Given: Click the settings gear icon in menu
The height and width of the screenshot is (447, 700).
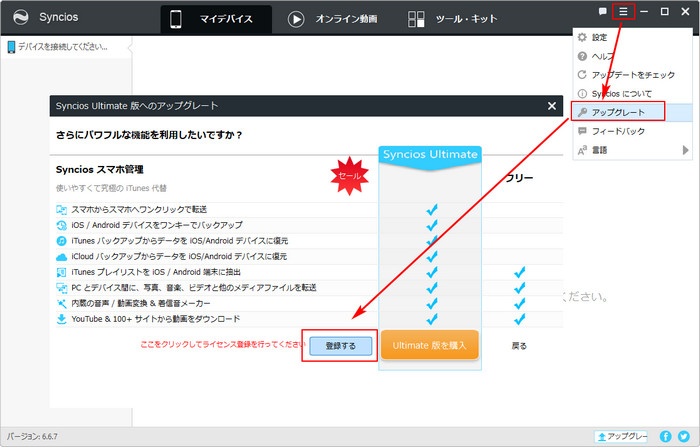Looking at the screenshot, I should pos(582,38).
